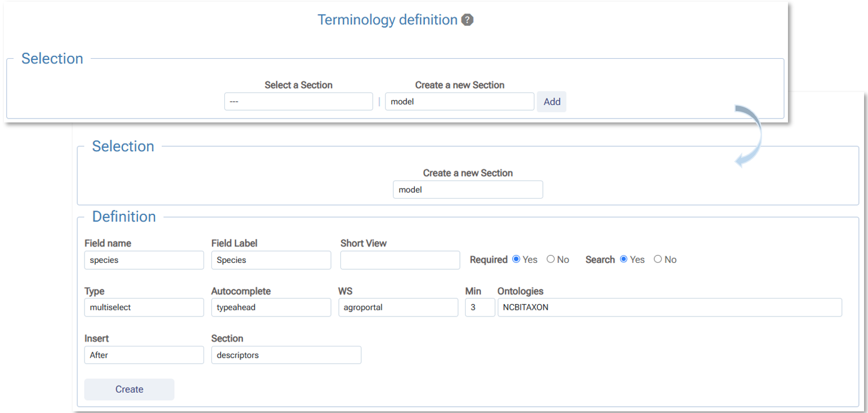Click the lower Create a new Section field
The width and height of the screenshot is (868, 413).
[x=467, y=190]
